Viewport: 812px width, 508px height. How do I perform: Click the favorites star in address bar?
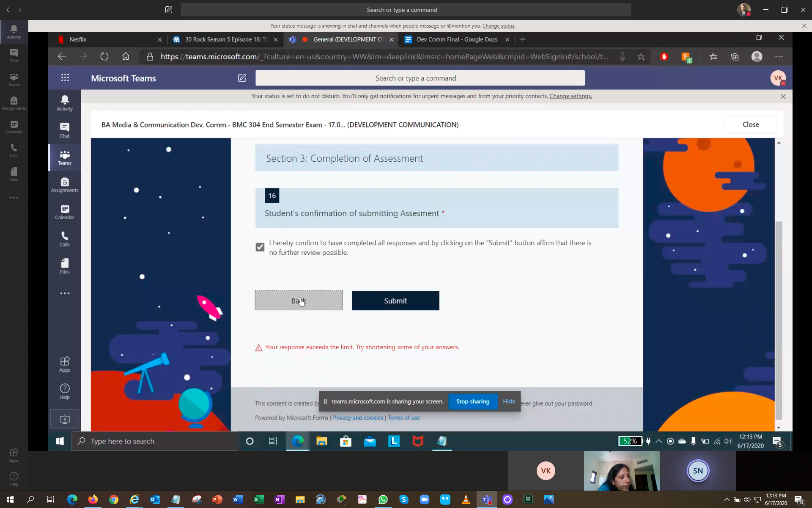pos(641,57)
